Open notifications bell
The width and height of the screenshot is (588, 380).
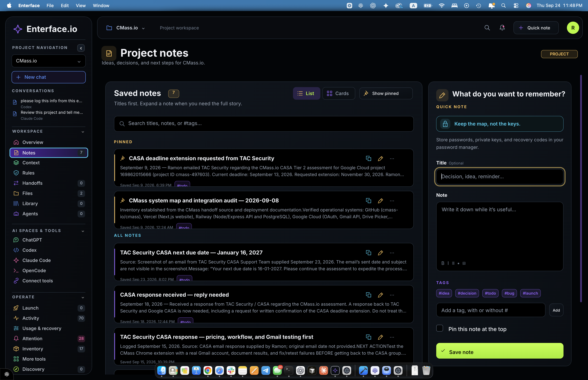pos(502,28)
